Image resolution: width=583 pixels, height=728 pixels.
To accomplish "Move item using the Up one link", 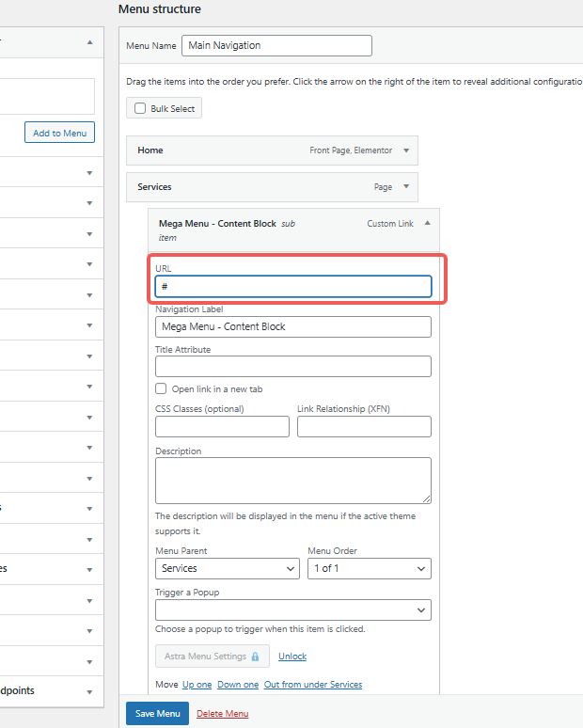I will coord(197,685).
